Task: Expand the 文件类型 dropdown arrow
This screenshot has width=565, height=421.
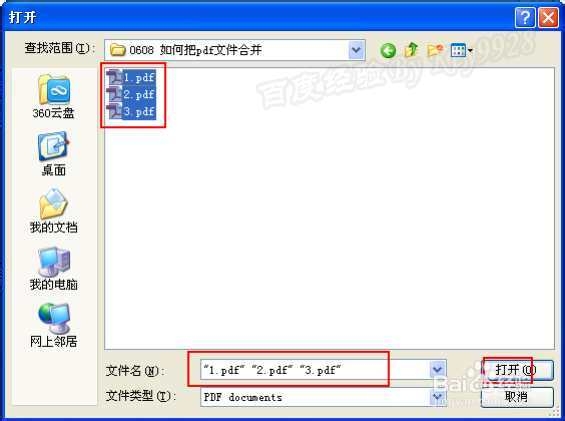Action: coord(437,397)
